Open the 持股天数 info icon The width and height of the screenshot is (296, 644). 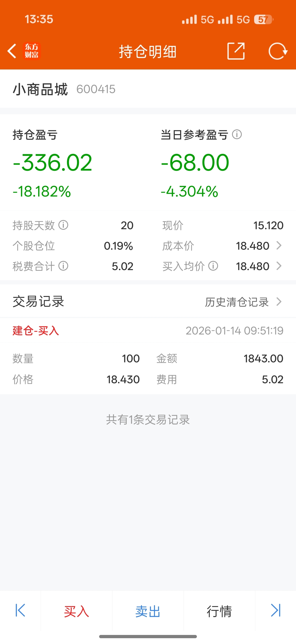tap(63, 225)
